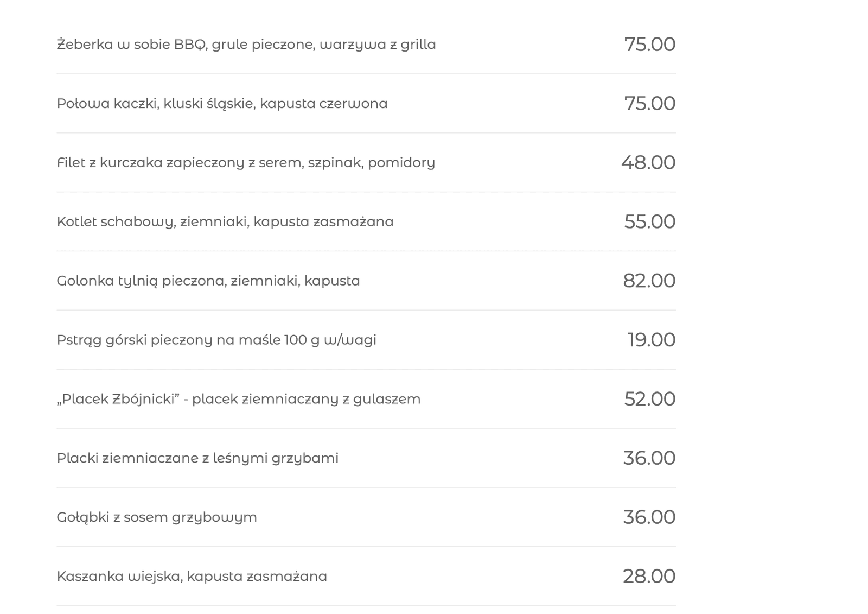Viewport: 868px width, 614px height.
Task: Select Kotlet schabowy, ziemniaki menu item
Action: pos(225,222)
